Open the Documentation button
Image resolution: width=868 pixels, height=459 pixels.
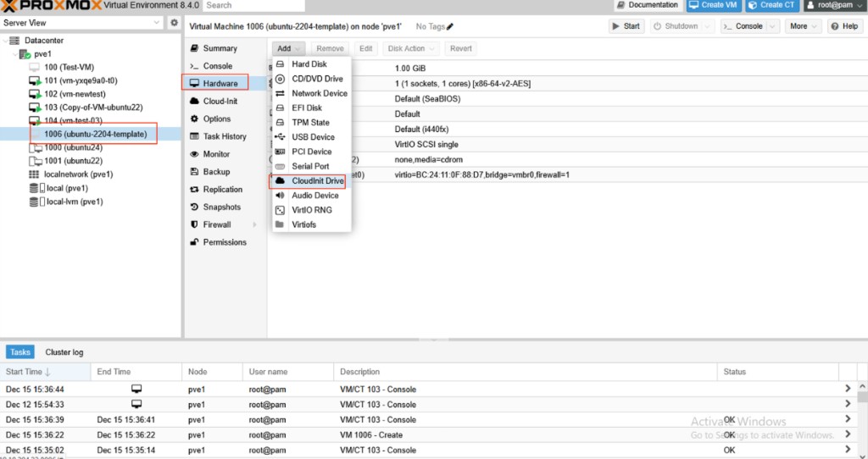pyautogui.click(x=648, y=5)
